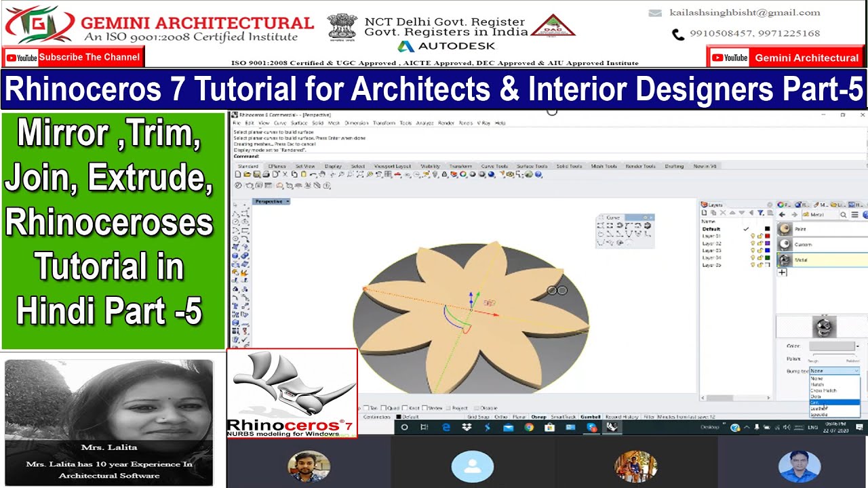Toggle Gumball in the status bar
The width and height of the screenshot is (868, 488).
pos(591,417)
